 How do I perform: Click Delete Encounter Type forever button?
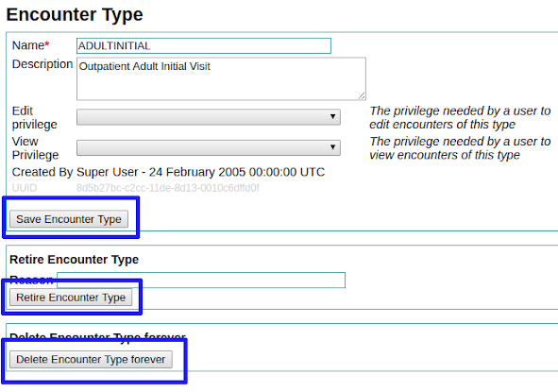[x=91, y=359]
